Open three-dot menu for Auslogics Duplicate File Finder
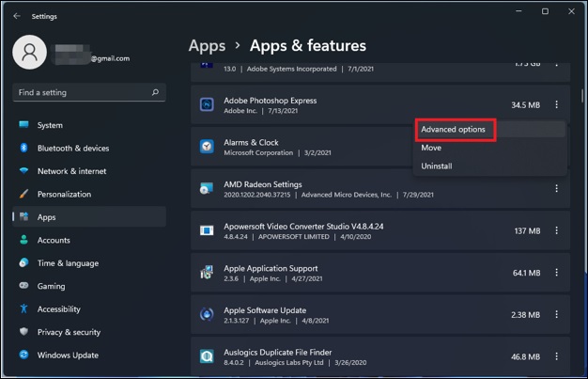This screenshot has height=379, width=588. (x=556, y=356)
